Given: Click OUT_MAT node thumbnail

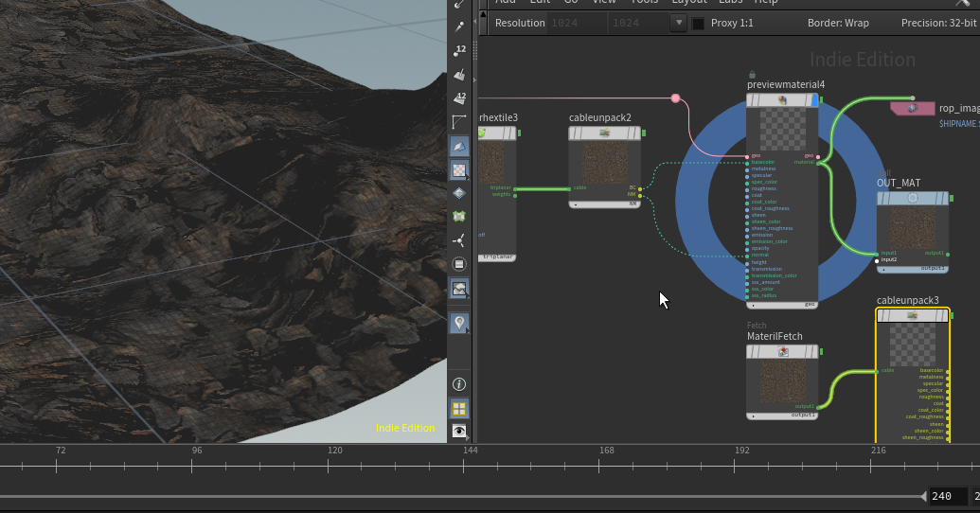Looking at the screenshot, I should pyautogui.click(x=913, y=228).
